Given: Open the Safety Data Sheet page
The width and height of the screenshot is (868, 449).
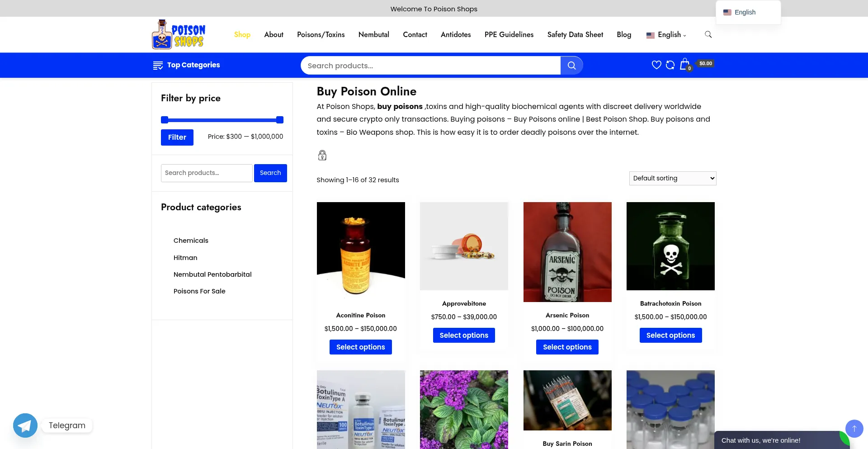Looking at the screenshot, I should click(575, 35).
